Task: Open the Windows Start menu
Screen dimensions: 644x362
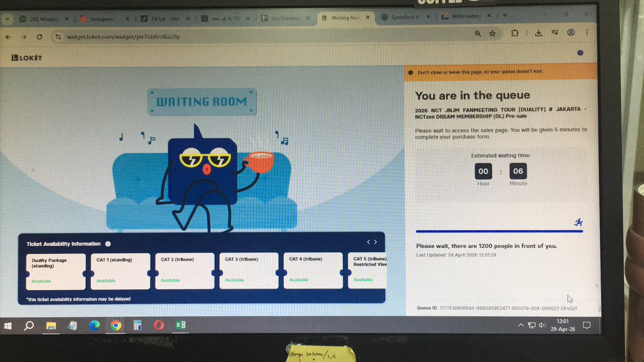Action: [8, 326]
